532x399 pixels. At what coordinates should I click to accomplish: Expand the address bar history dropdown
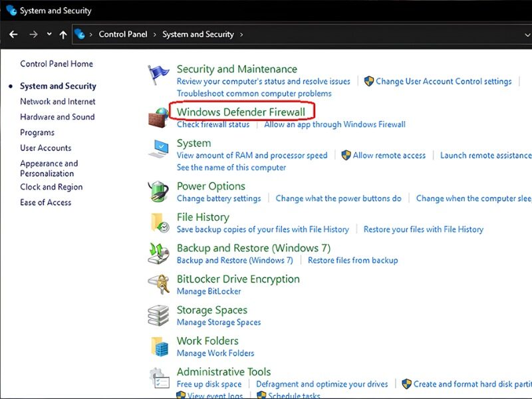coord(525,35)
